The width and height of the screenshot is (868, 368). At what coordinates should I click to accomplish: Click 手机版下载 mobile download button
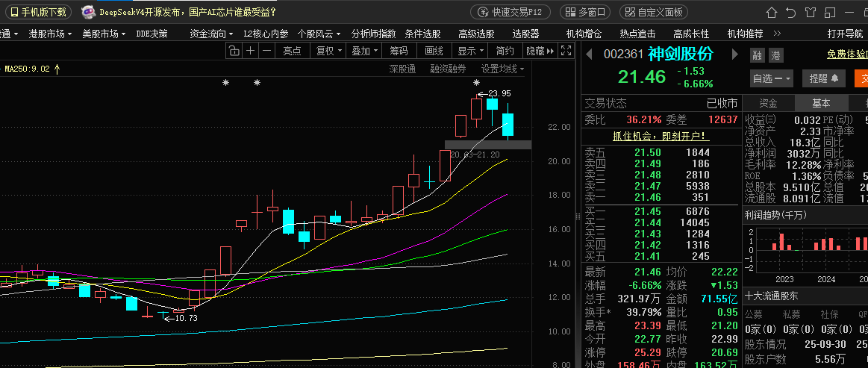(40, 12)
